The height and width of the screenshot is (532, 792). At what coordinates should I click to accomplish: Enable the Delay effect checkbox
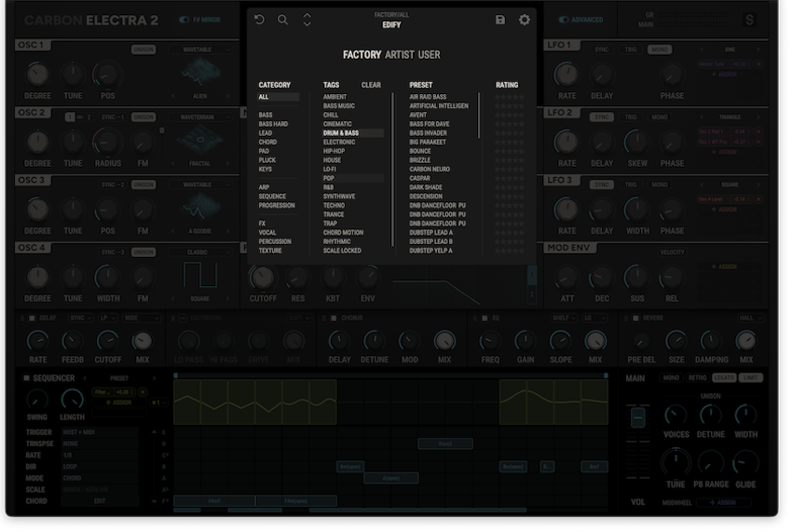(32, 318)
